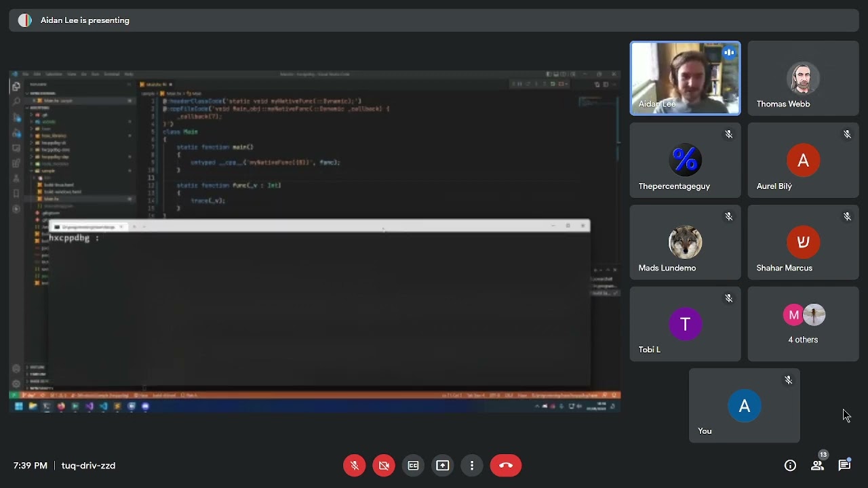Click Aidan Lee's speaking audio indicator

tap(729, 53)
